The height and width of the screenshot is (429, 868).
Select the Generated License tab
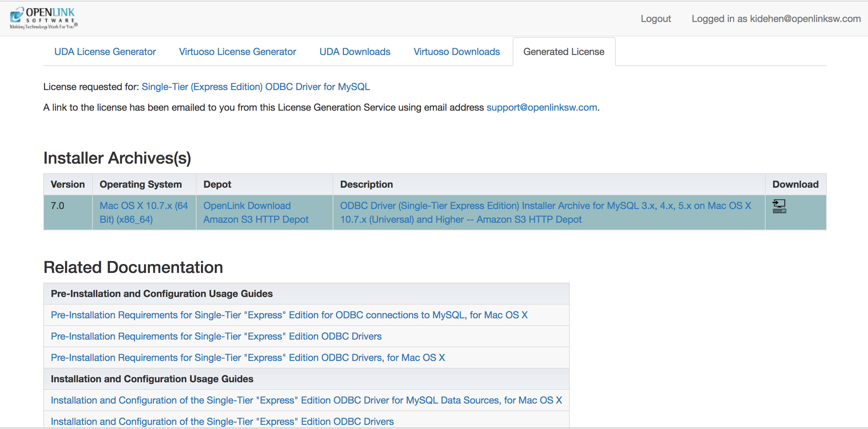click(564, 52)
